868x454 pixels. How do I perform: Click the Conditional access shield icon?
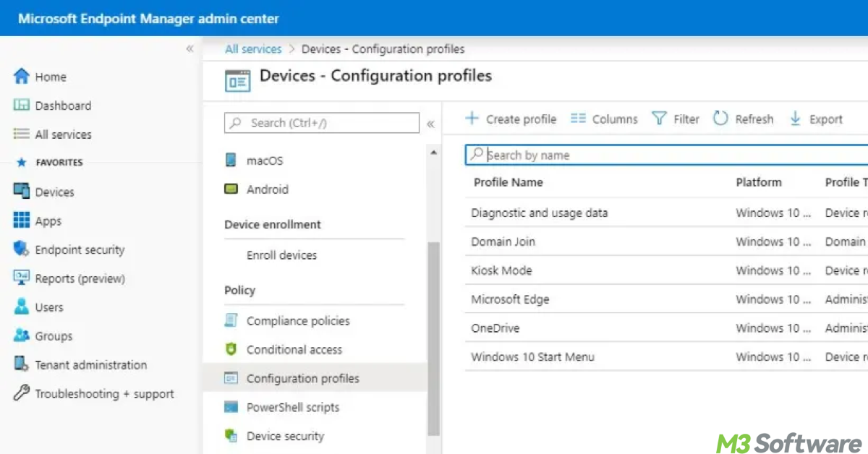tap(231, 349)
